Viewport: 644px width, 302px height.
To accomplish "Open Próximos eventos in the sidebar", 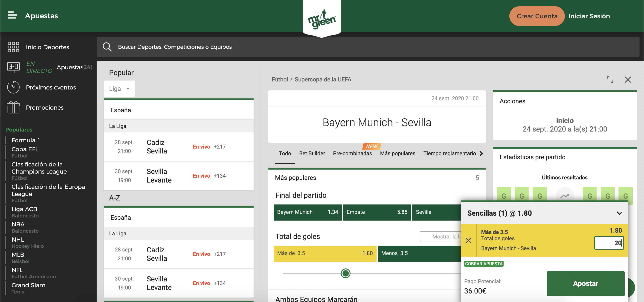I will coord(51,87).
